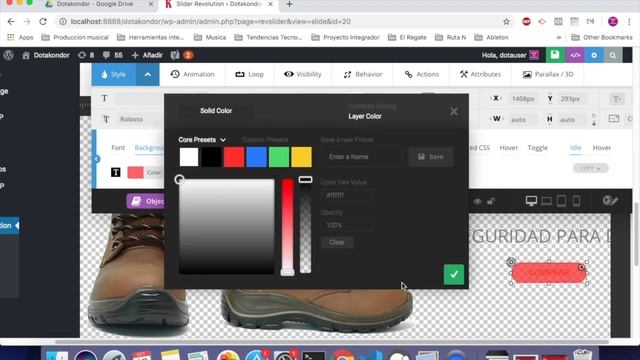Screen dimensions: 640x360
Task: Open the Animation tab
Action: coord(192,74)
